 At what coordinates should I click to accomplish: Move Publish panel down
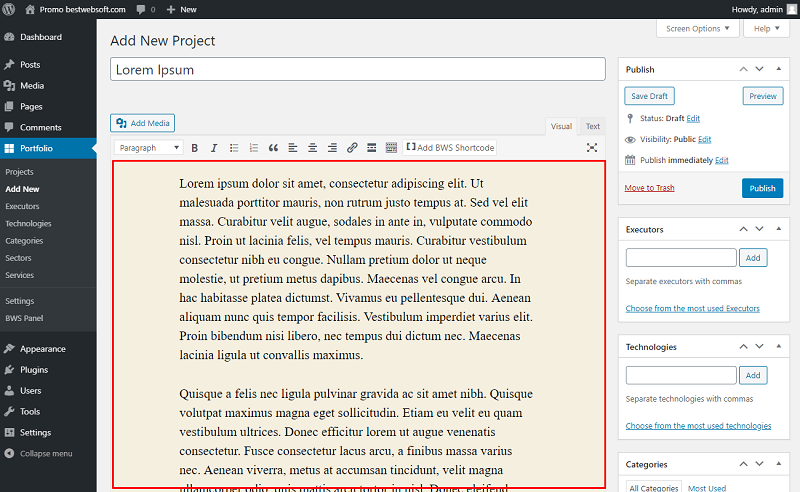pyautogui.click(x=759, y=69)
